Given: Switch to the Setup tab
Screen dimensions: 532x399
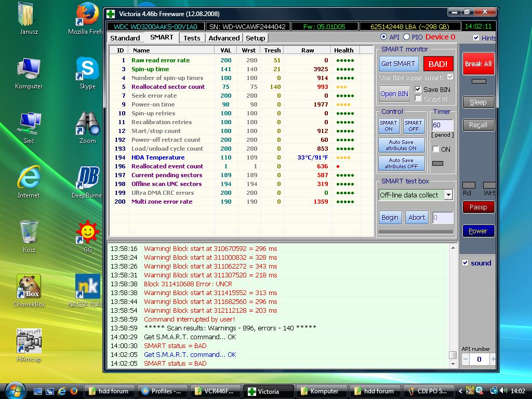Looking at the screenshot, I should (256, 38).
